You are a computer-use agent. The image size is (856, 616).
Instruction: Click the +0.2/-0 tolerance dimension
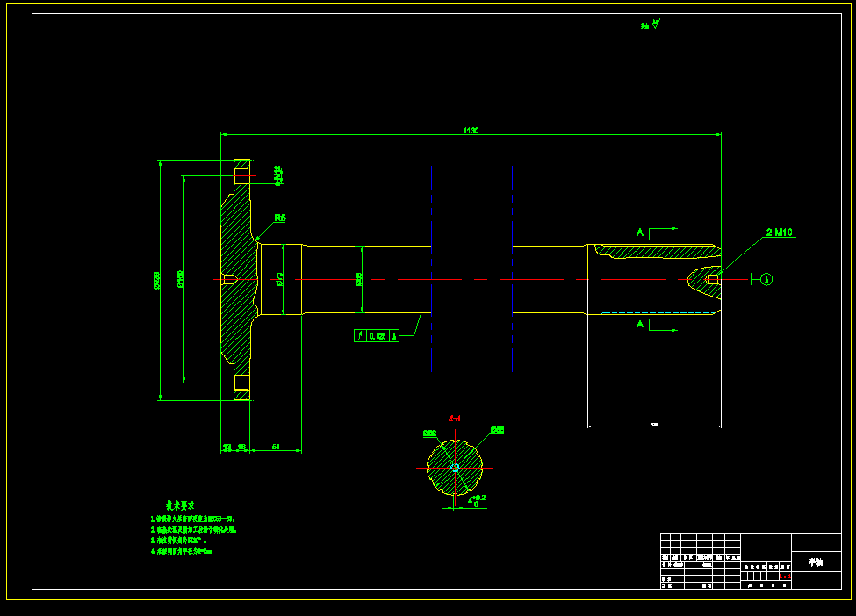coord(476,501)
